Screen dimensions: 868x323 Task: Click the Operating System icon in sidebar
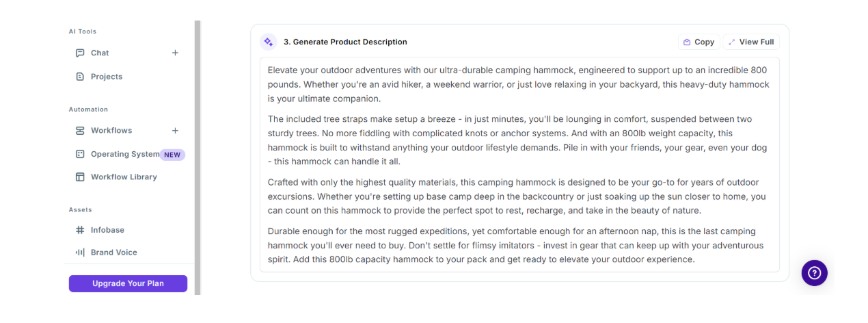pos(80,154)
